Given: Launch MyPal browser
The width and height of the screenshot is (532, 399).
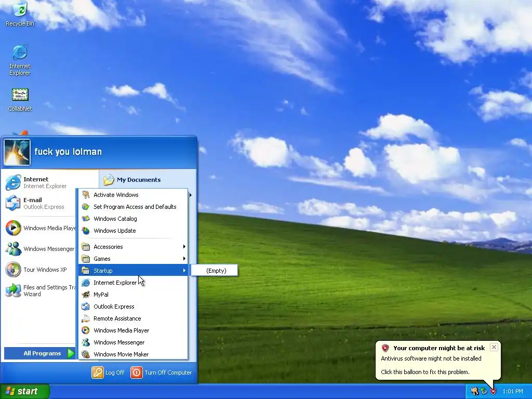Looking at the screenshot, I should point(134,295).
